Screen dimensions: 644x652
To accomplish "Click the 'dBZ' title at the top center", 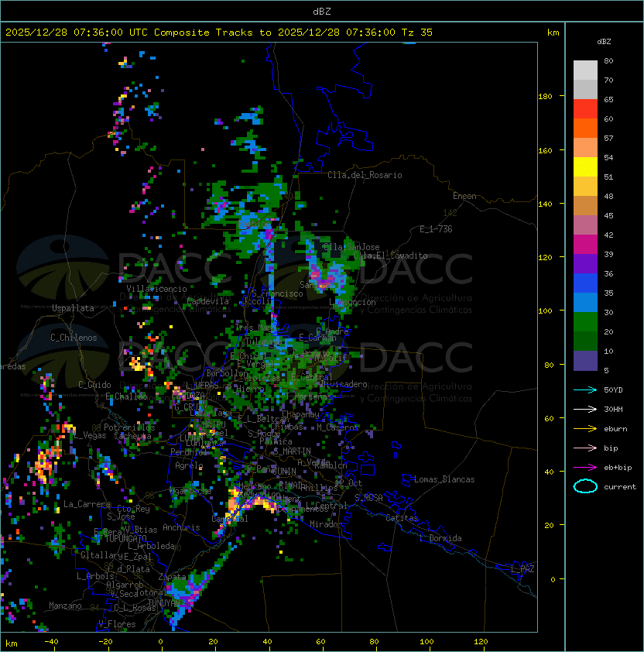I will click(x=322, y=12).
